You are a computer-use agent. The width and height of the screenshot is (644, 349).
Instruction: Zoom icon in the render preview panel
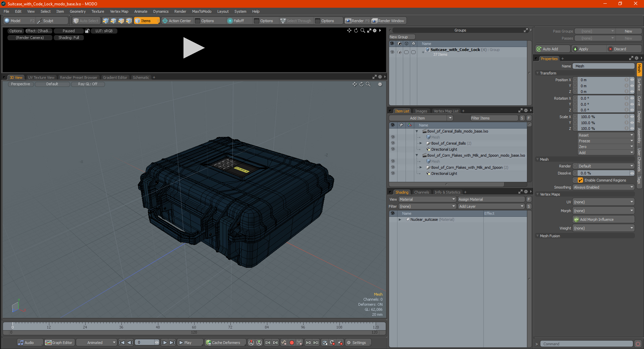[x=363, y=31]
